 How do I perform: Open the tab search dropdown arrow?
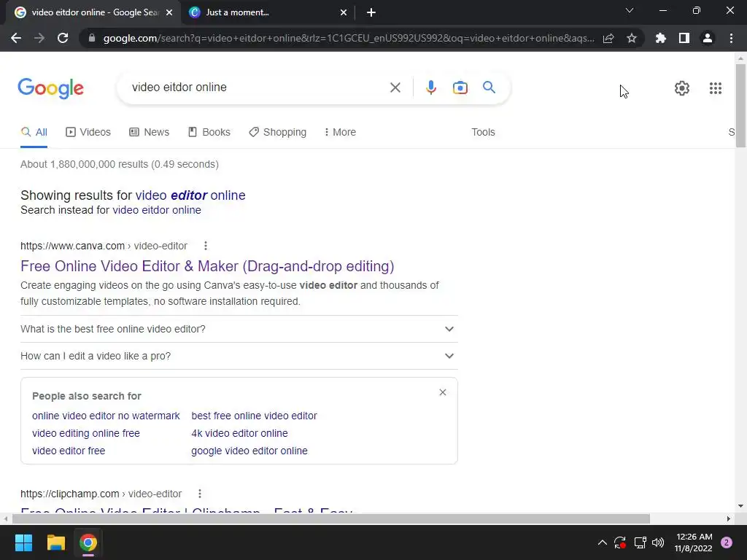[x=630, y=10]
